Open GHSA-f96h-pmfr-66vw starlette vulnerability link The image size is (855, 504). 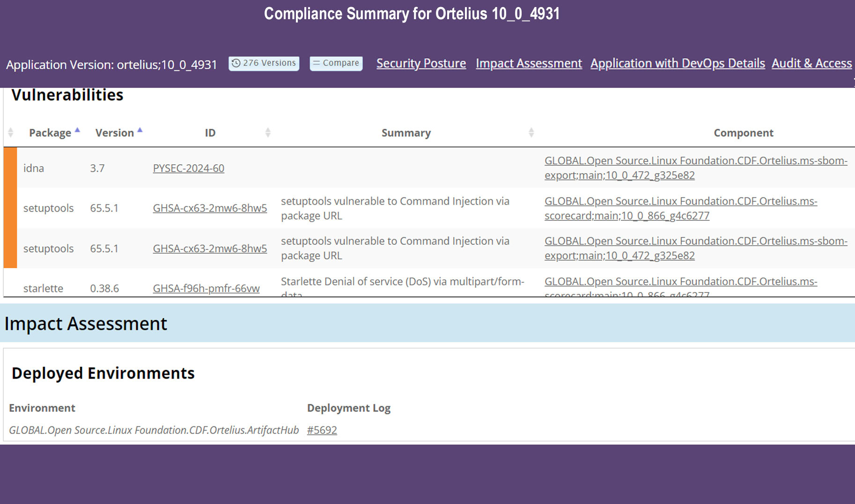pos(206,288)
